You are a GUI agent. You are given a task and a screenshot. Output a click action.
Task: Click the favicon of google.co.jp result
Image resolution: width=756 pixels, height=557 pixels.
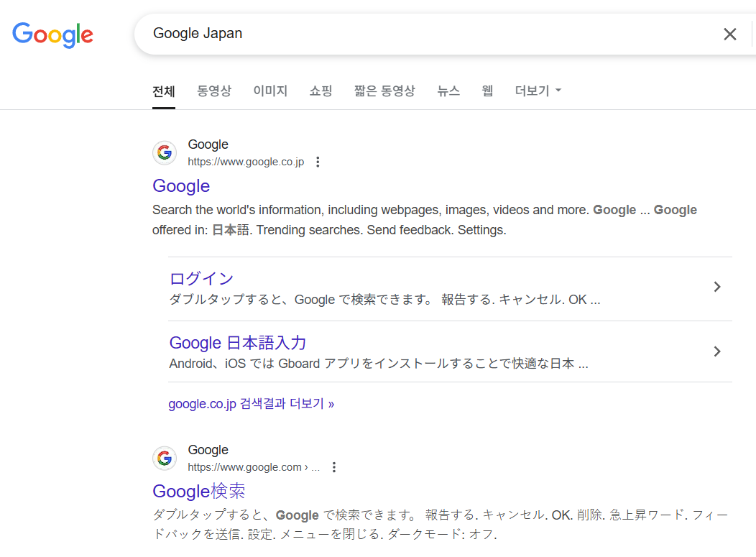pyautogui.click(x=165, y=153)
